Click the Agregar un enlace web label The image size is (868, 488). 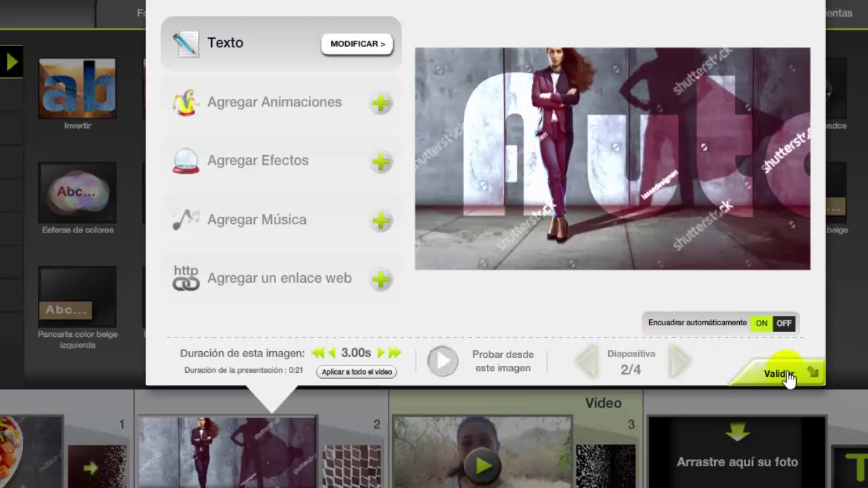pos(279,279)
